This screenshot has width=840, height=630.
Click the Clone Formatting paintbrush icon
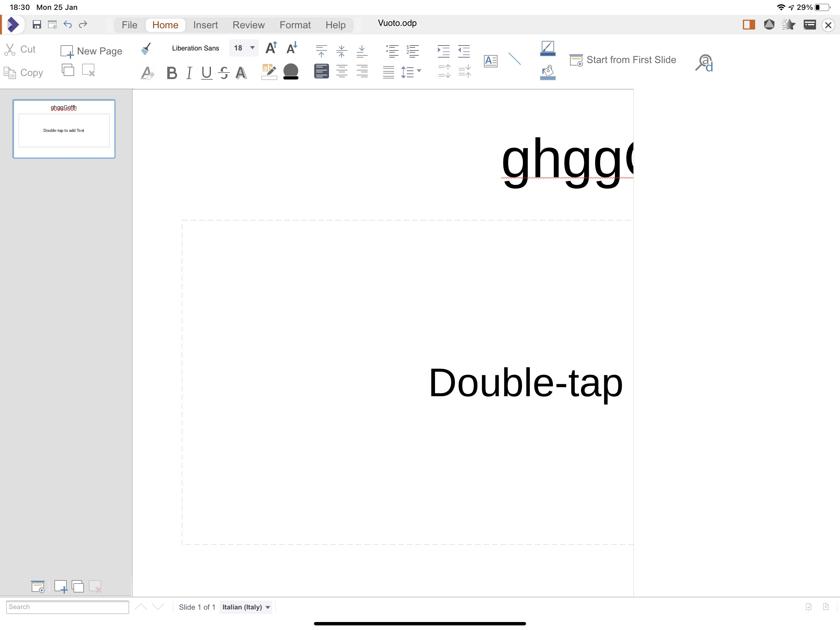click(146, 49)
